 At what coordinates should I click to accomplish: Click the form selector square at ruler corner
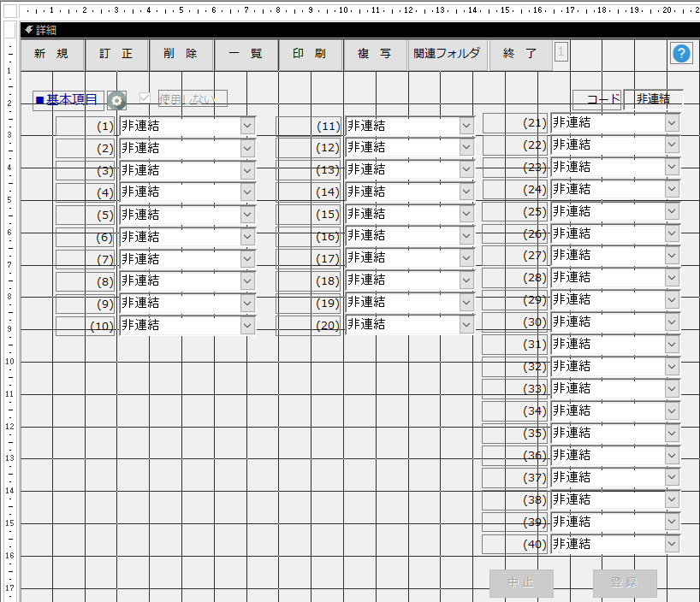click(x=10, y=11)
